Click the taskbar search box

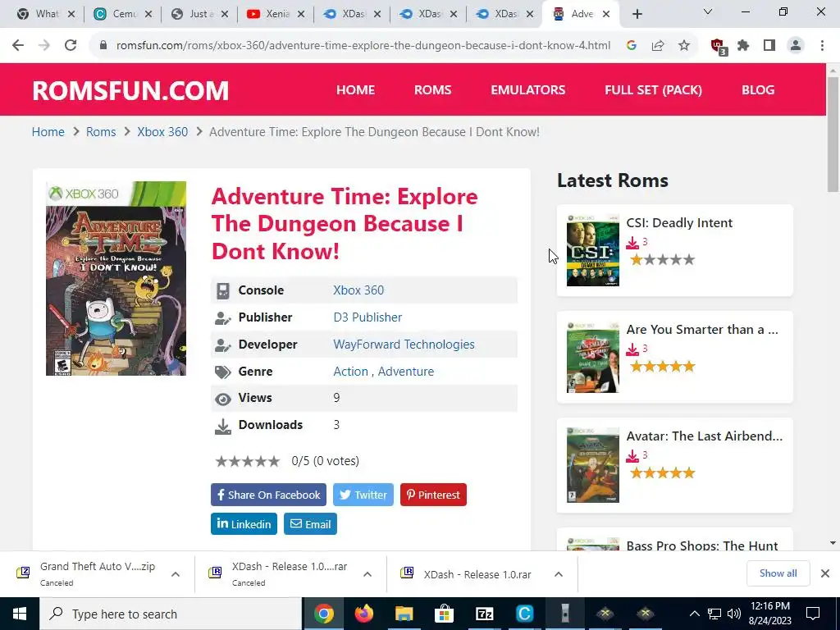[171, 614]
